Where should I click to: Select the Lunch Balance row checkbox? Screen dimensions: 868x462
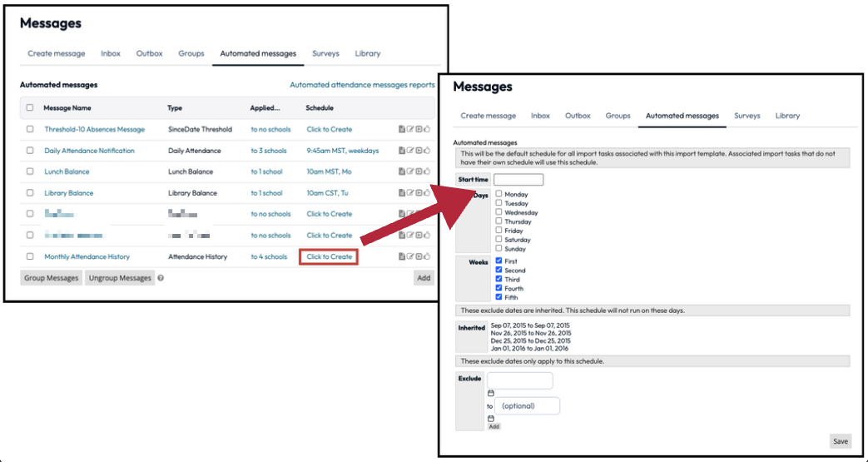pyautogui.click(x=30, y=172)
